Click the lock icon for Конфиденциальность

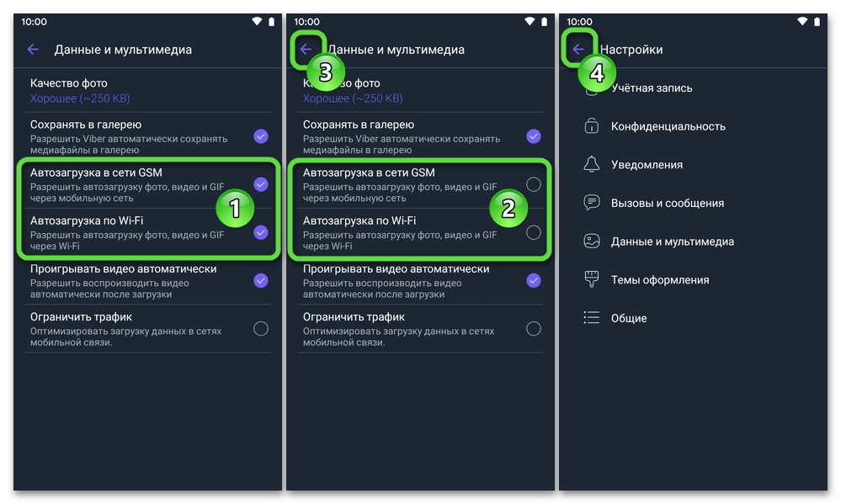pos(592,126)
